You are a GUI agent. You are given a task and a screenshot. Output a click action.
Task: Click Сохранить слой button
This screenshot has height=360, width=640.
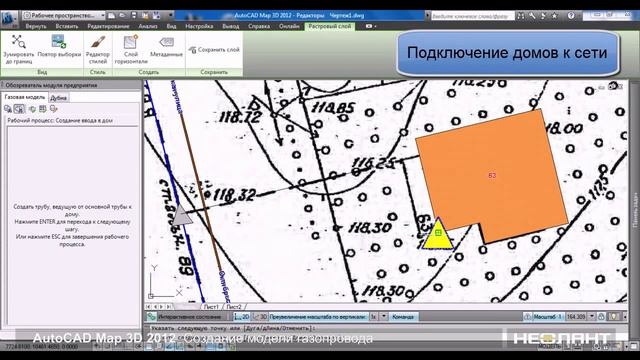click(x=214, y=50)
